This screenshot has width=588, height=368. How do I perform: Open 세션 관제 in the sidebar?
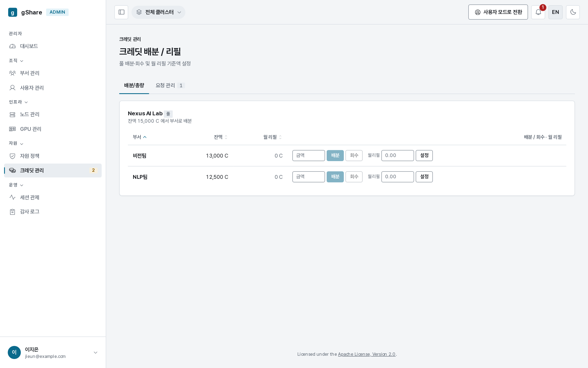(x=53, y=197)
